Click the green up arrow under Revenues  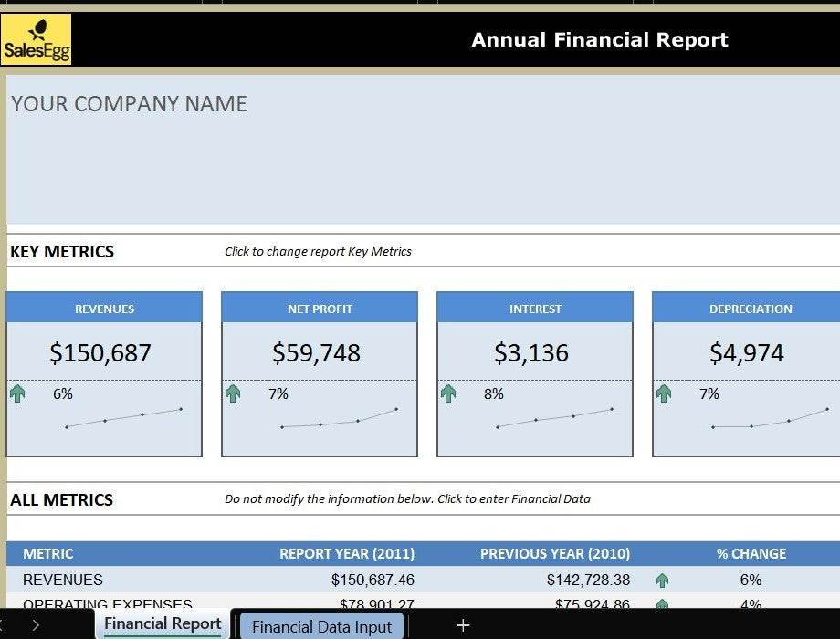click(x=17, y=393)
